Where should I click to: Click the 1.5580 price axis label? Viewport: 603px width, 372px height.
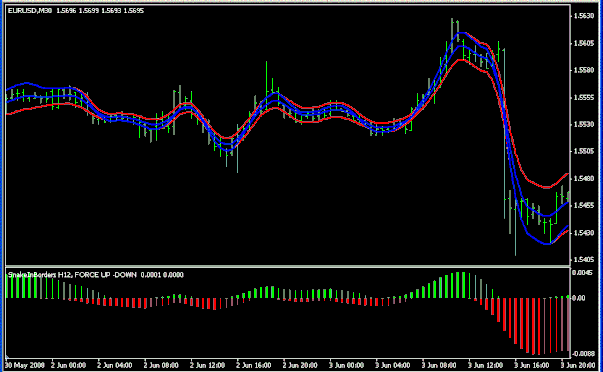pos(584,70)
